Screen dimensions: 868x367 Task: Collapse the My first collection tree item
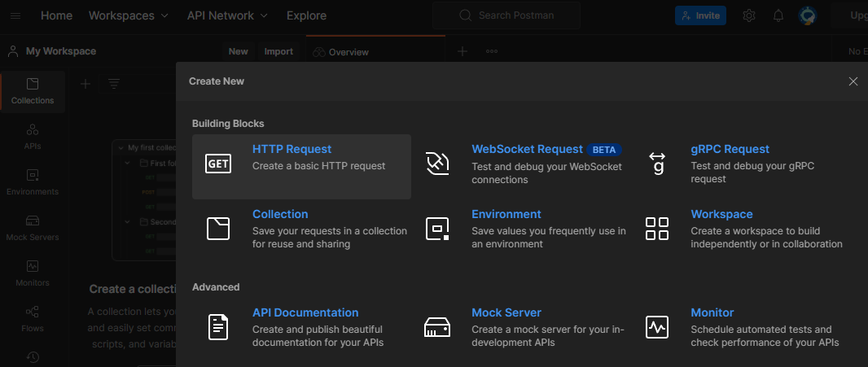[x=121, y=148]
